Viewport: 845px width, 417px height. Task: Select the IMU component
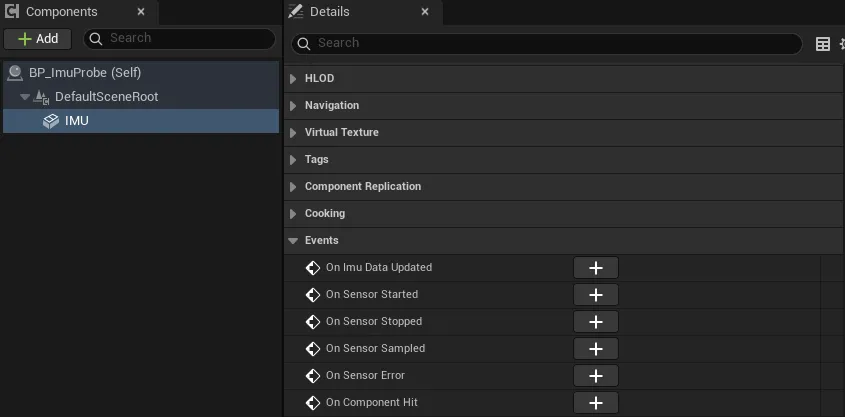point(141,121)
